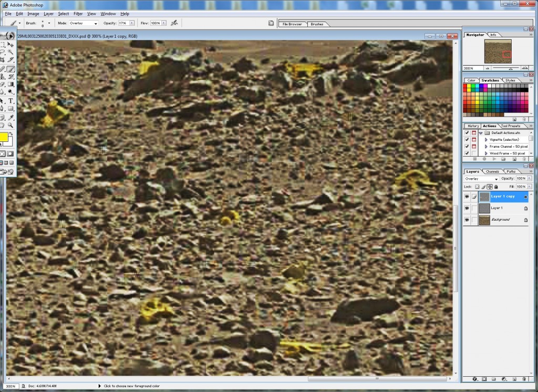The width and height of the screenshot is (538, 392).
Task: Uncheck the Vignette (selection) action checkbox
Action: [467, 139]
